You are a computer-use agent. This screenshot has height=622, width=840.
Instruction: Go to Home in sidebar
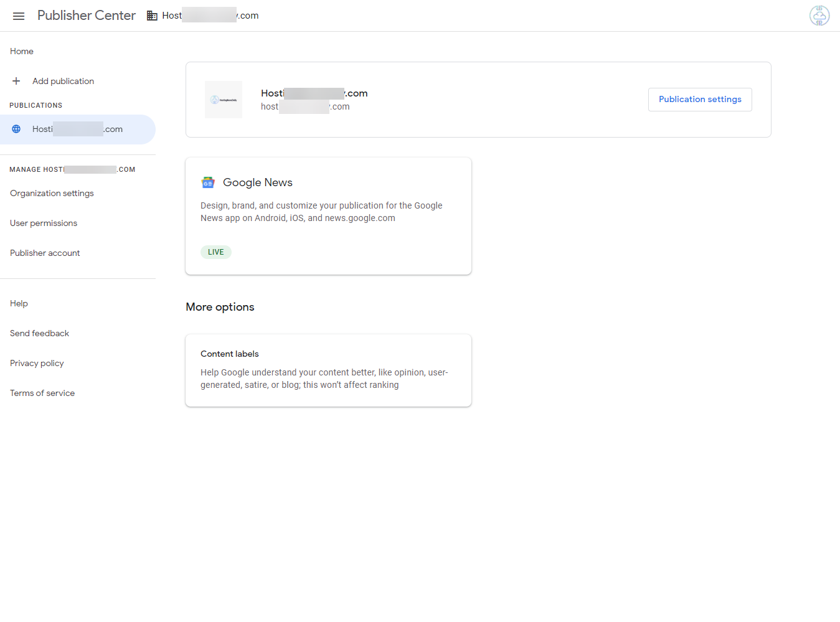[x=22, y=51]
